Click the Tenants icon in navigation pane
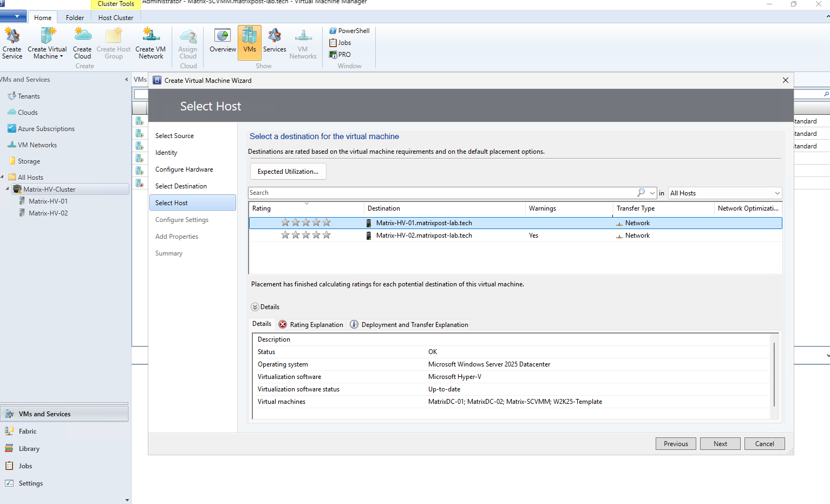Screen dimensions: 830x504 click(11, 96)
